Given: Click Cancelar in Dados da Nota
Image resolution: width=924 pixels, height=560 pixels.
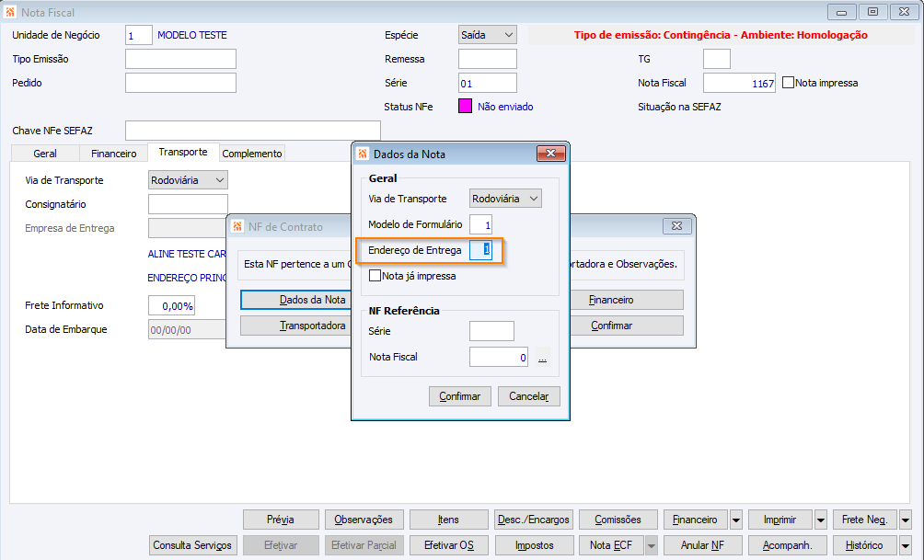Looking at the screenshot, I should coord(528,396).
